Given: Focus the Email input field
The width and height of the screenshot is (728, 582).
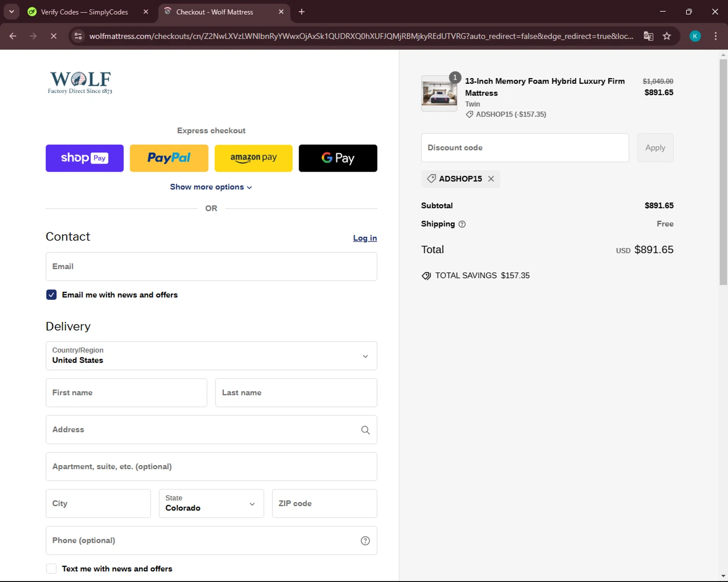Looking at the screenshot, I should tap(211, 266).
